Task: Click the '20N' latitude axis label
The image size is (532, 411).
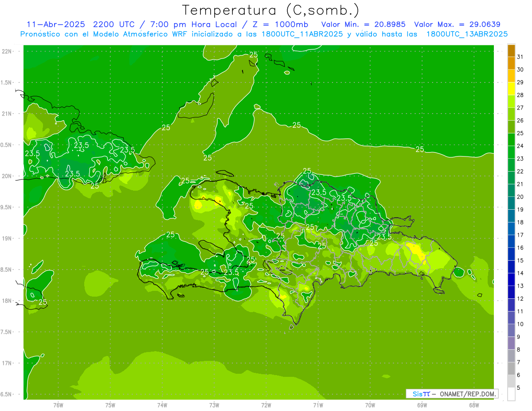Action: (x=8, y=176)
